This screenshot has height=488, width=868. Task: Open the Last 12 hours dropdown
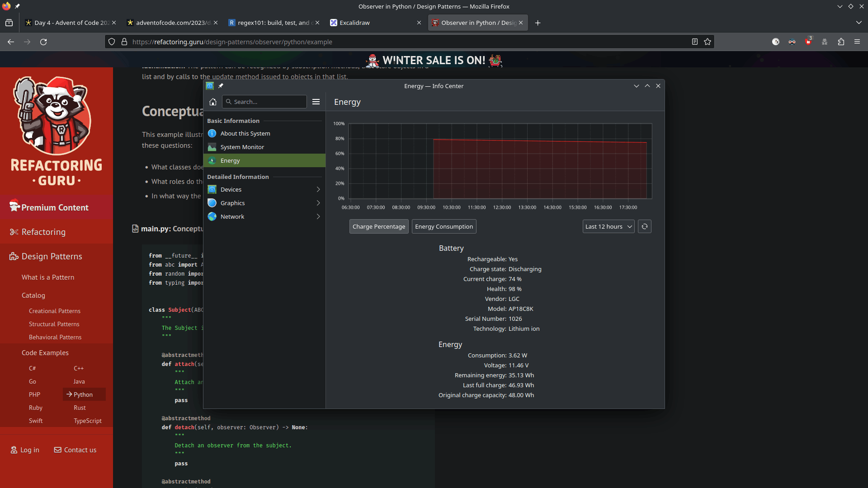point(608,226)
